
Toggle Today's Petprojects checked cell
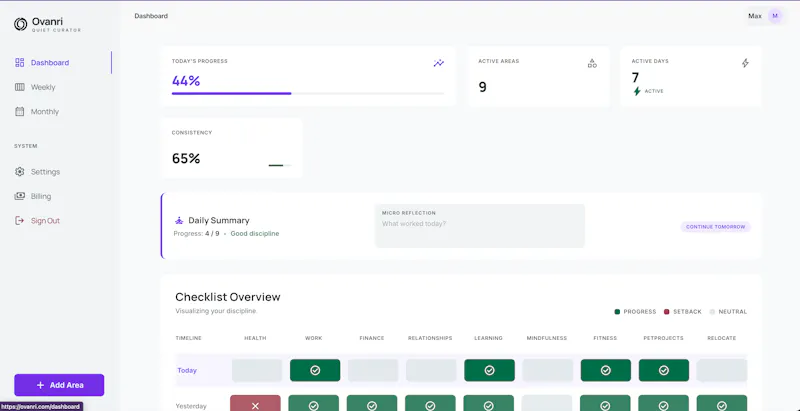pos(664,370)
